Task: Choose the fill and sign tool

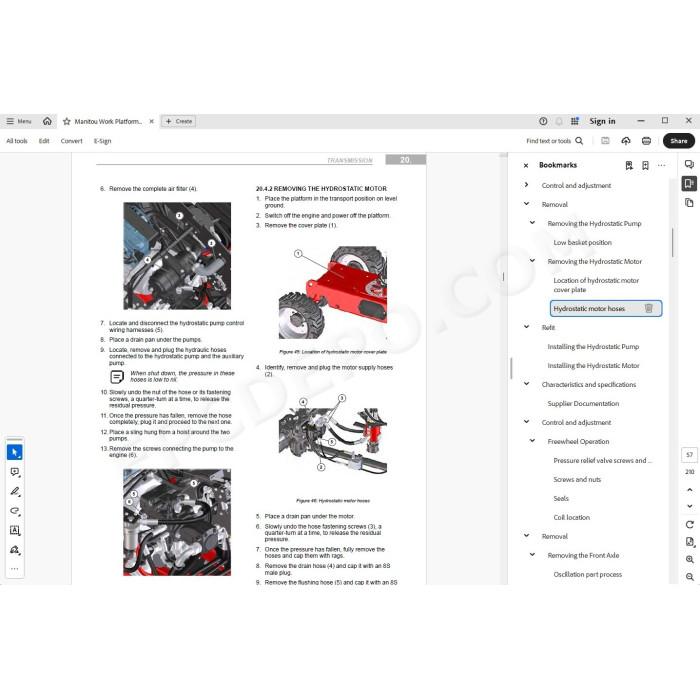Action: point(15,550)
